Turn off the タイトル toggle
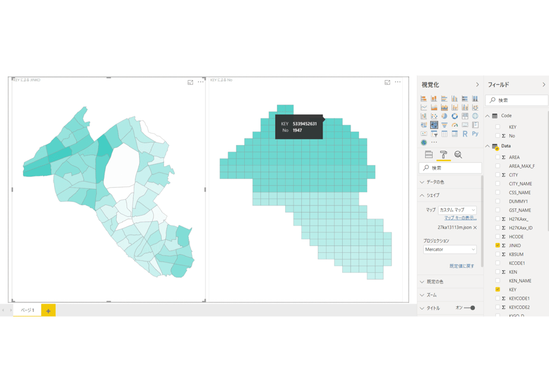 (x=469, y=308)
